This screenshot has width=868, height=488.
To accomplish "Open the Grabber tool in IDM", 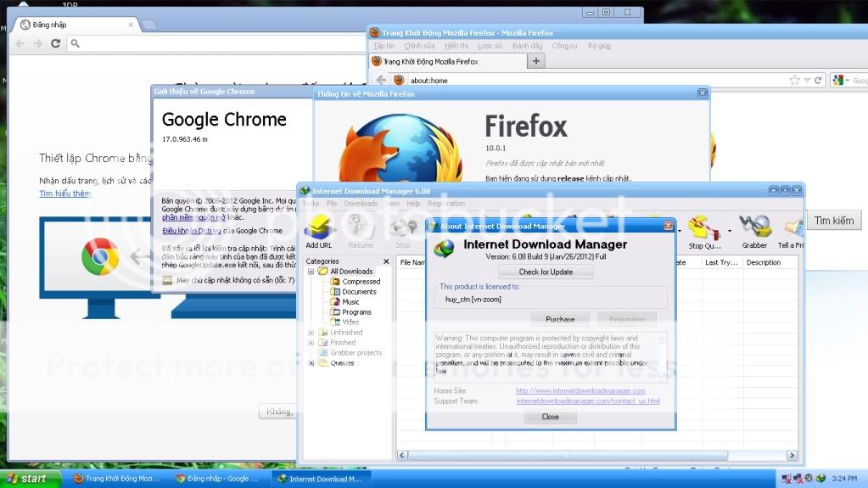I will 754,231.
